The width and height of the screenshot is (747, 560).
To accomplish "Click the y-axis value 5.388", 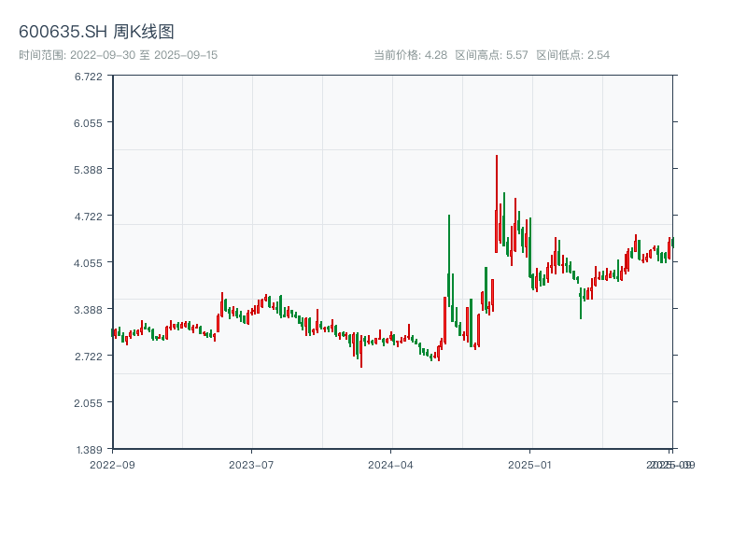I will coord(88,170).
